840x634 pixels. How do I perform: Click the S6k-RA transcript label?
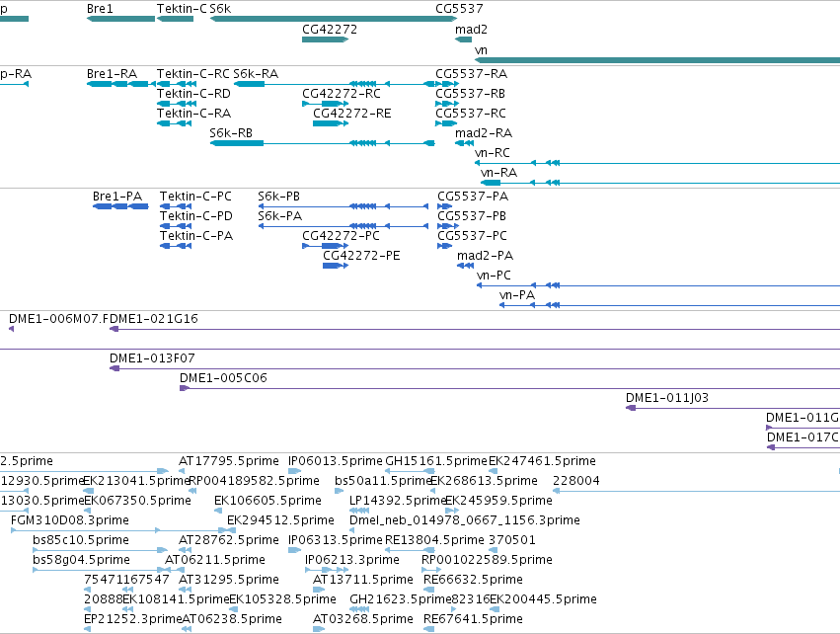tap(256, 73)
